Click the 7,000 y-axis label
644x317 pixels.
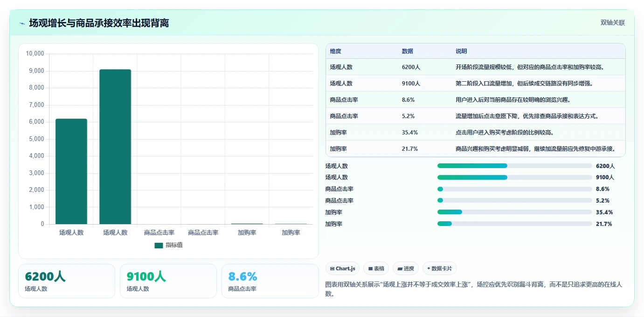(36, 105)
